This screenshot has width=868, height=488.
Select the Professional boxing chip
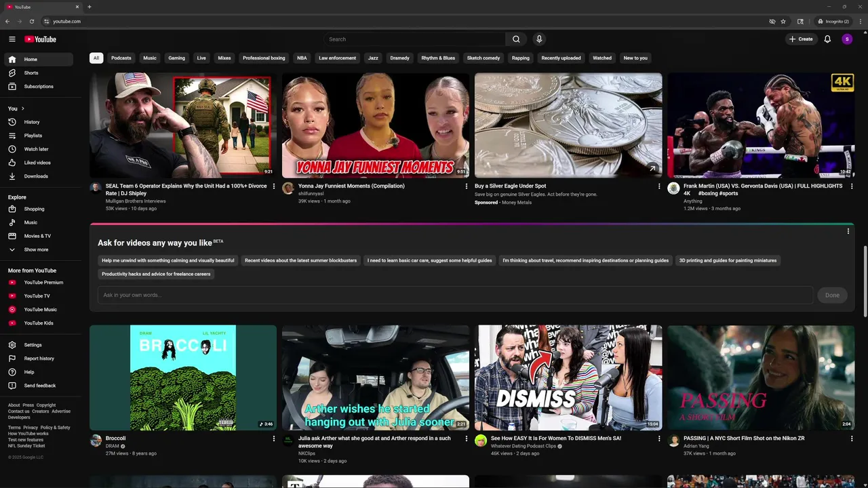[264, 58]
